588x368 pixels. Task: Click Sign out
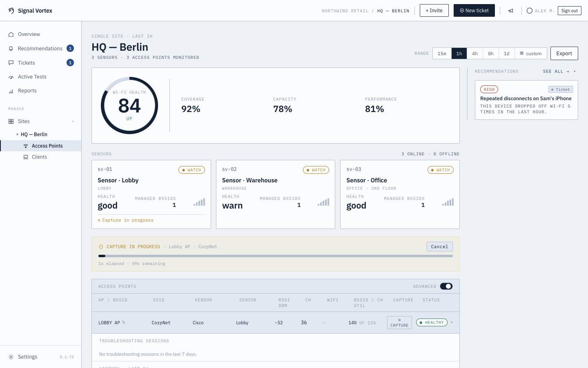tap(570, 11)
